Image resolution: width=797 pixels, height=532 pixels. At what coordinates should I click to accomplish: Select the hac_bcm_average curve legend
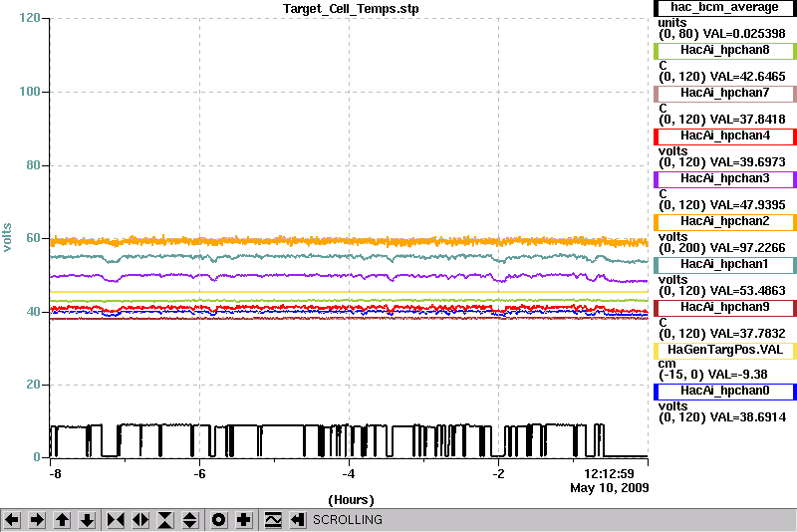pyautogui.click(x=725, y=7)
